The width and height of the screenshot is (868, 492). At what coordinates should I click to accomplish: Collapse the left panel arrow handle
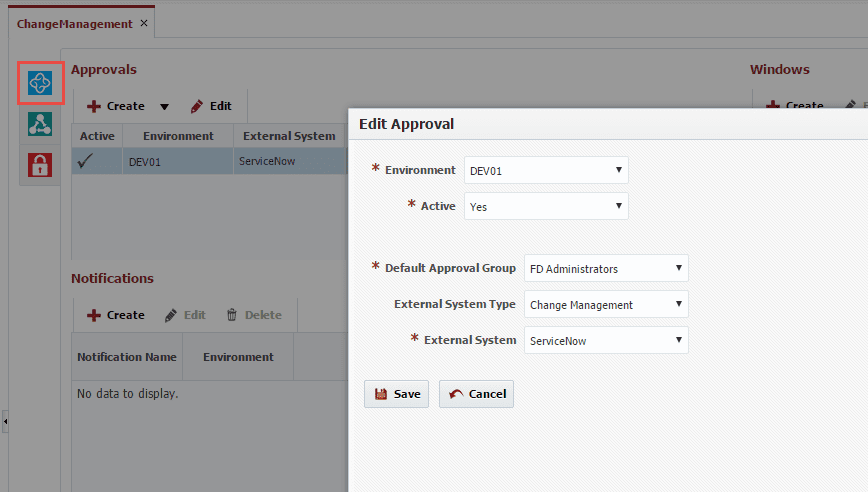[x=5, y=422]
